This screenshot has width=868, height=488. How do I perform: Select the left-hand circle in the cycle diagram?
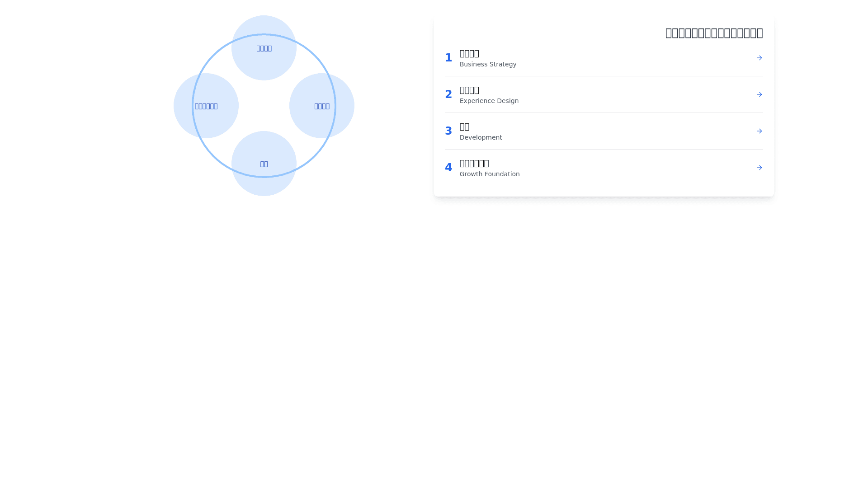206,106
